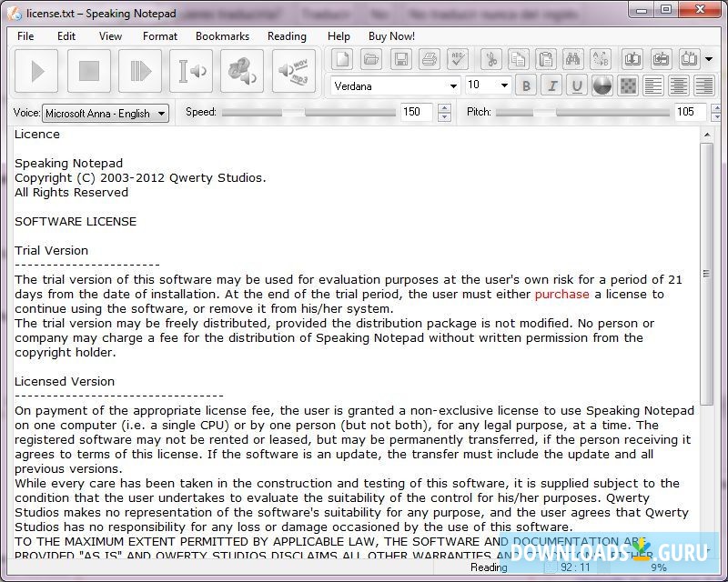Center-align the text
The image size is (728, 582).
[679, 85]
